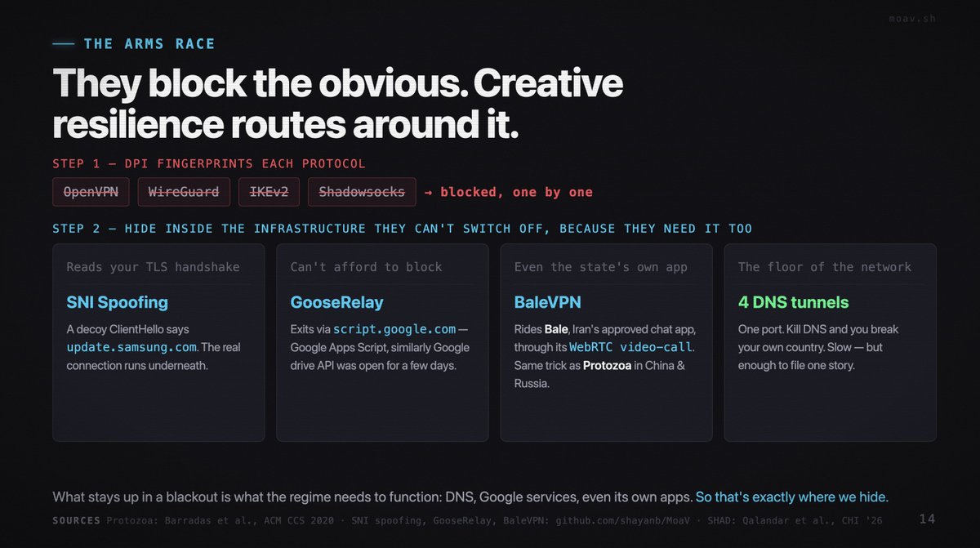Click 'Can't afford to block' card caption
This screenshot has height=548, width=980.
coord(366,267)
